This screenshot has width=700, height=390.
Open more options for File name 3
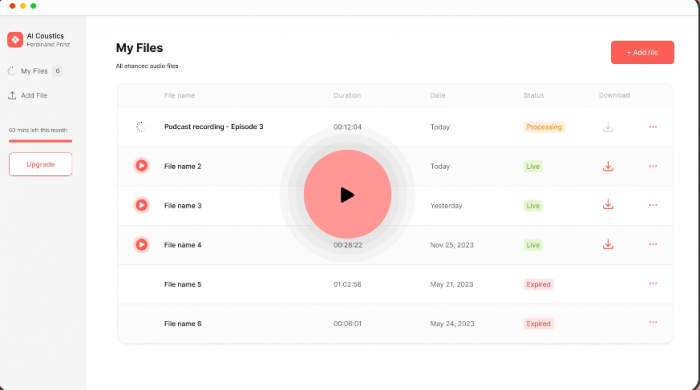pos(653,205)
